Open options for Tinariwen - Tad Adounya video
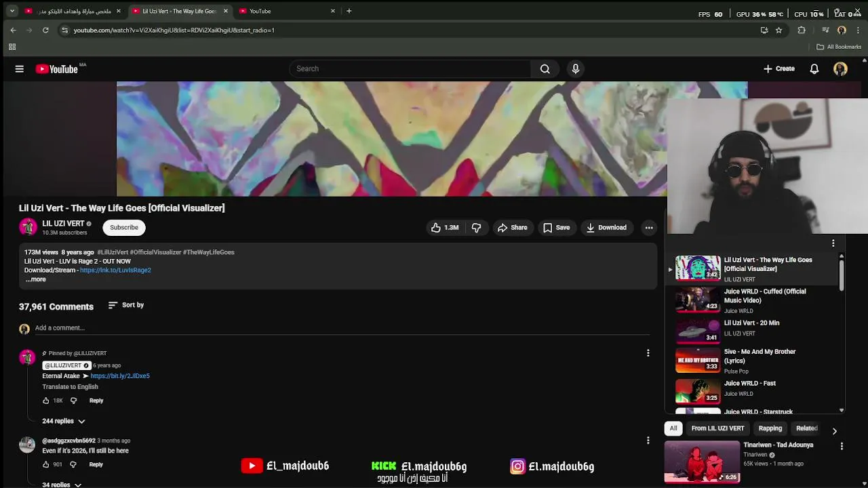Viewport: 868px width, 488px height. pyautogui.click(x=842, y=446)
